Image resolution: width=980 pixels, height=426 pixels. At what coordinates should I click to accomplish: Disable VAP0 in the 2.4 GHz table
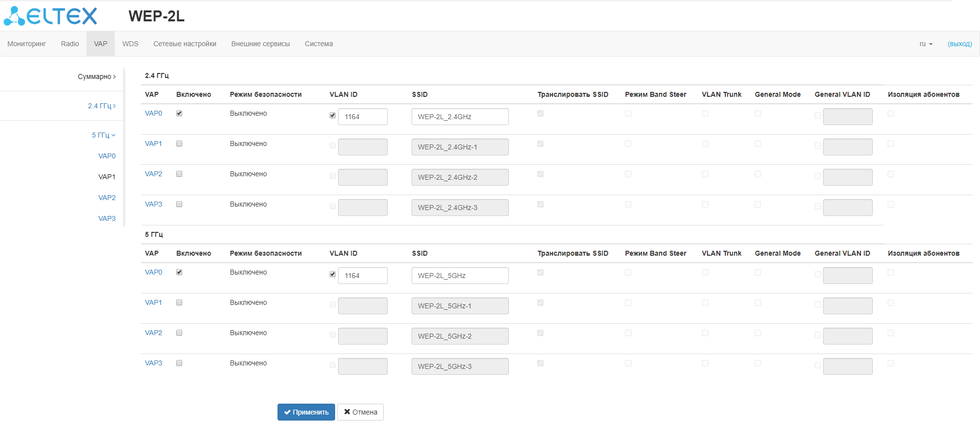tap(179, 113)
